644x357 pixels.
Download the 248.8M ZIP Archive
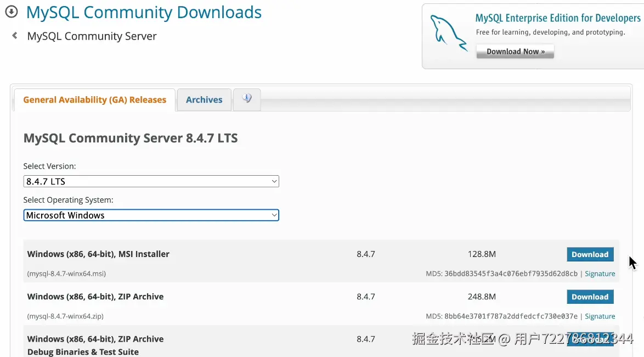point(590,297)
